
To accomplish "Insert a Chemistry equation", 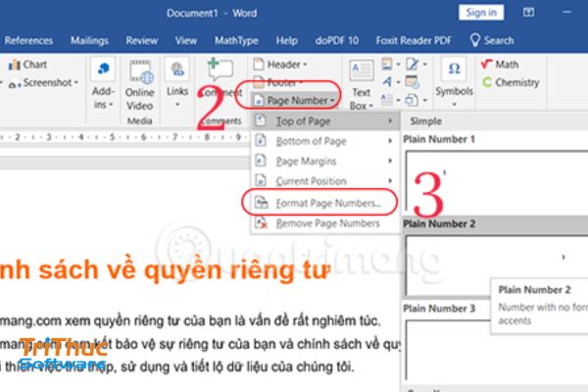I will [511, 82].
